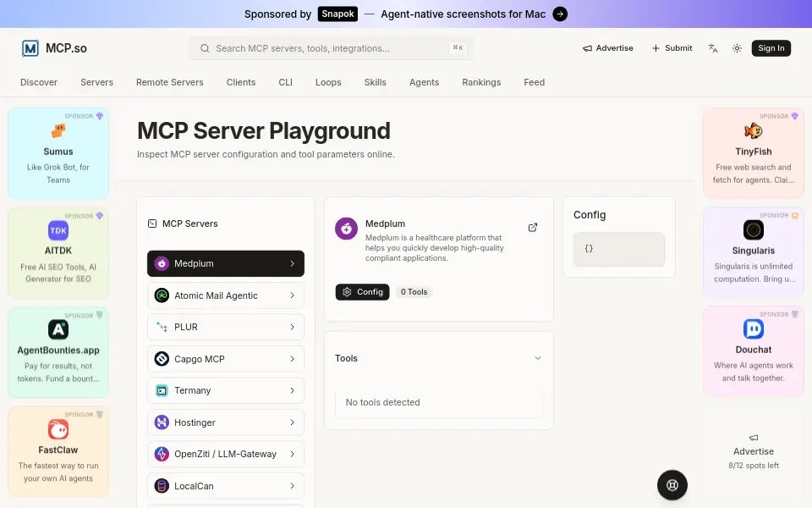This screenshot has height=508, width=812.
Task: Open the Skills nav tab
Action: point(375,82)
